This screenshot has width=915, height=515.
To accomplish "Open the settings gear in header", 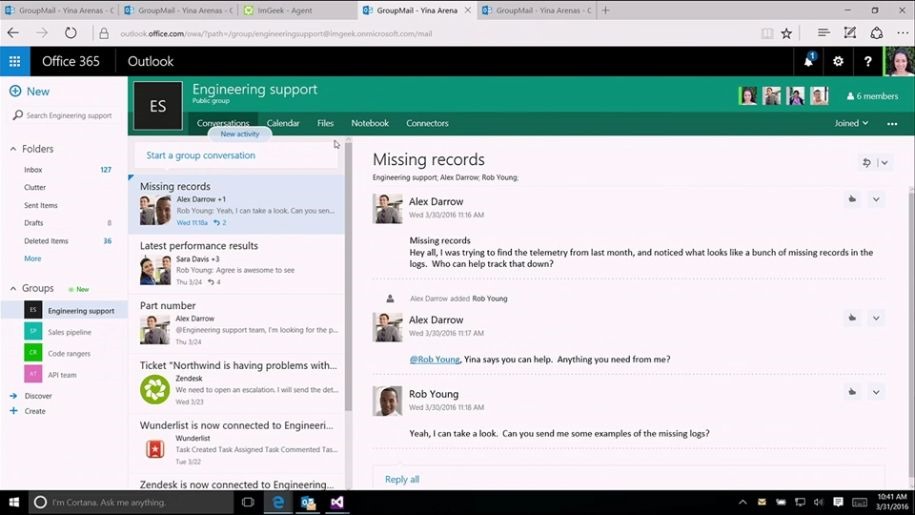I will click(838, 61).
